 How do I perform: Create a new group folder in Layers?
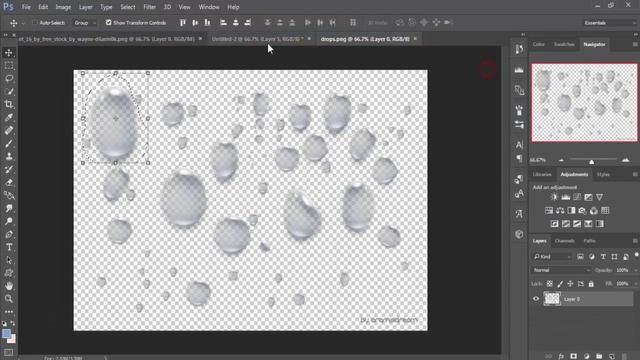599,356
